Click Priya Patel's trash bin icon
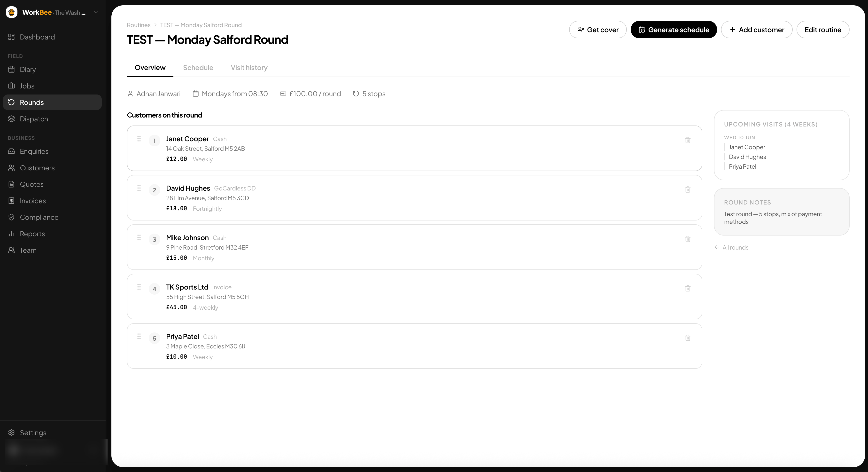The width and height of the screenshot is (868, 472). [x=688, y=338]
